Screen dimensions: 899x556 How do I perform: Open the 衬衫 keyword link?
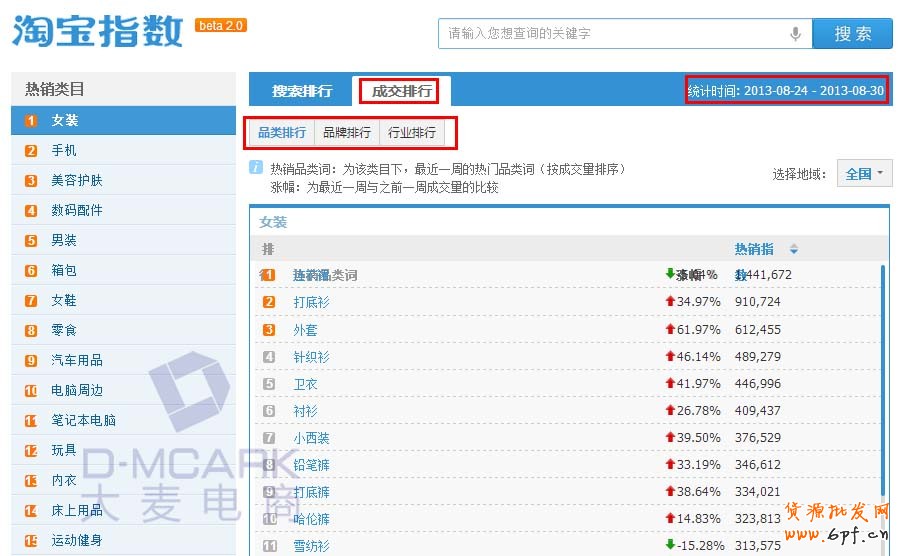(x=305, y=410)
